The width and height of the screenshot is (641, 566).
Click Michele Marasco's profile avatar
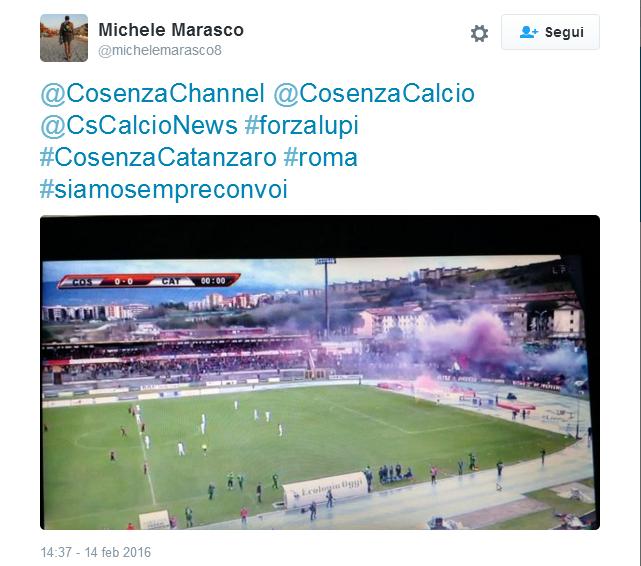point(64,38)
